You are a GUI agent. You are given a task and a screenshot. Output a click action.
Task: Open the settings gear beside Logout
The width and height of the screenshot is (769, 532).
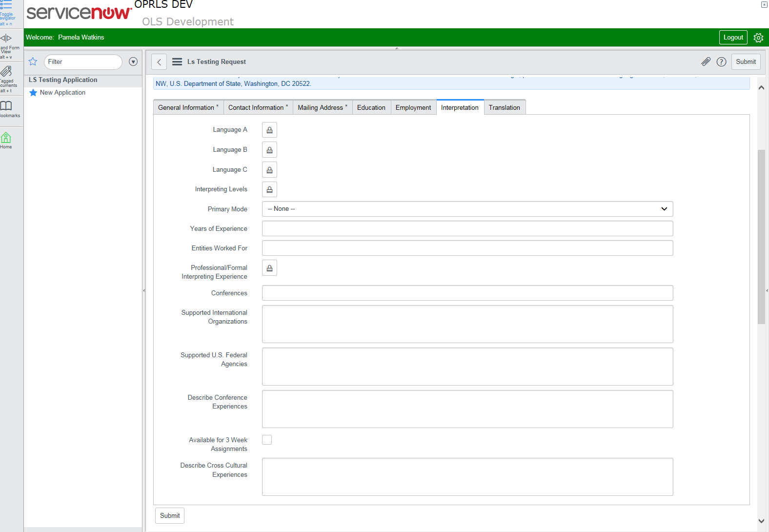pos(758,38)
